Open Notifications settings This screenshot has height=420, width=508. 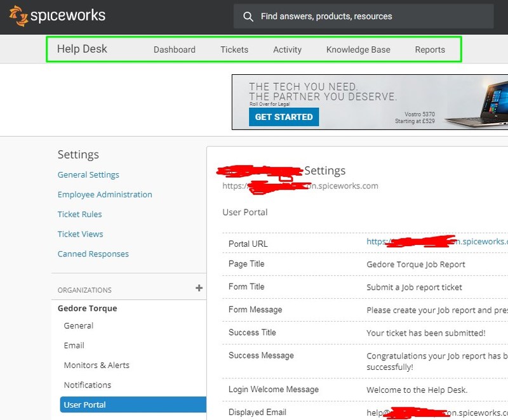(88, 385)
